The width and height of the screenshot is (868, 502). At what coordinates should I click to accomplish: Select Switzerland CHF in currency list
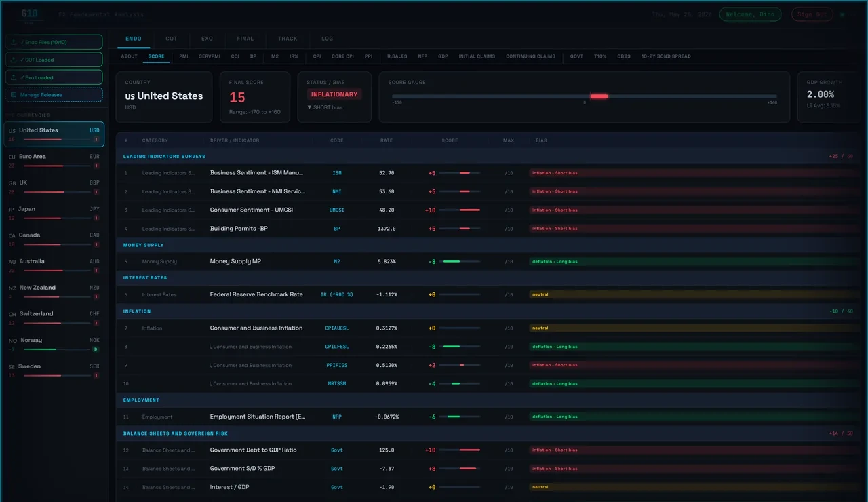click(54, 318)
